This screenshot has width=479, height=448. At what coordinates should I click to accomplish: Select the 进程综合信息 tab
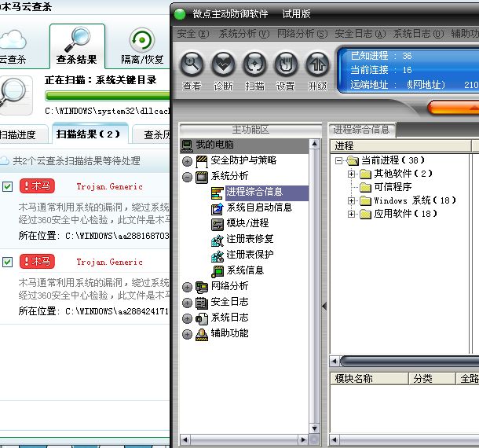[362, 130]
